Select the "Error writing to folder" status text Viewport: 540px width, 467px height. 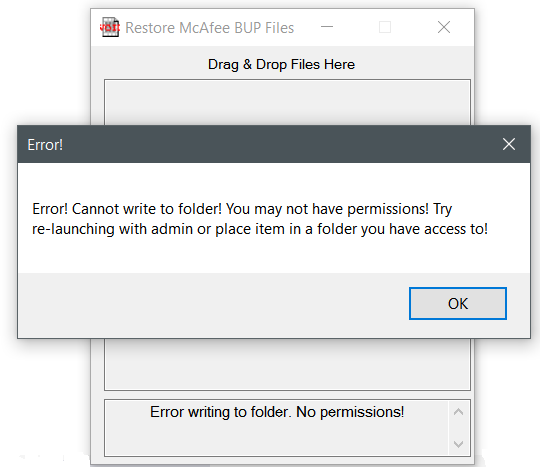tap(277, 412)
